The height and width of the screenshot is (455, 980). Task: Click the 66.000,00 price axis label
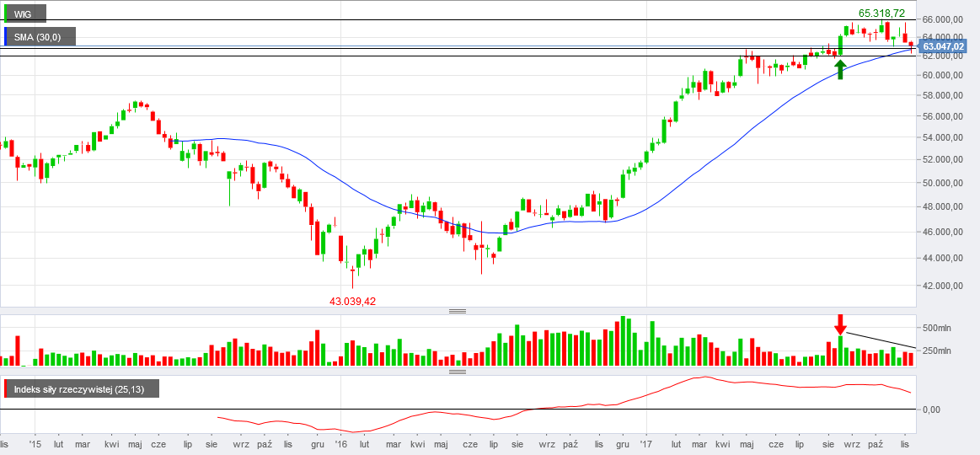click(944, 20)
